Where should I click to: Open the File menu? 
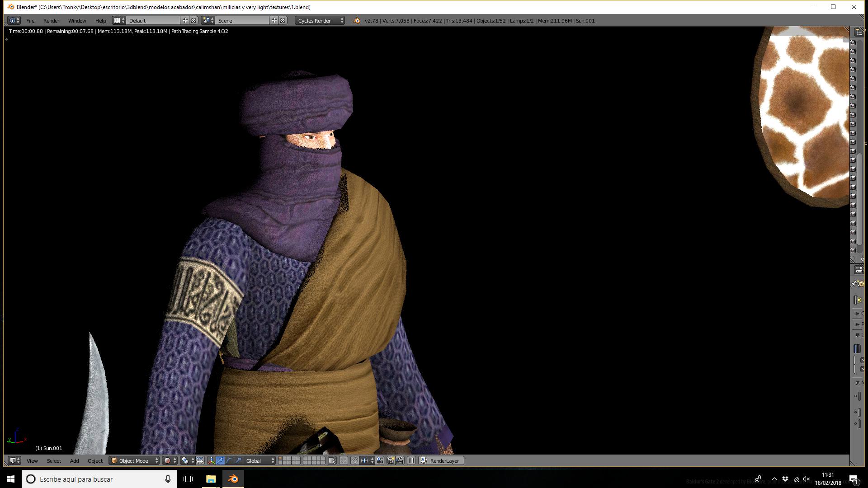click(x=30, y=20)
